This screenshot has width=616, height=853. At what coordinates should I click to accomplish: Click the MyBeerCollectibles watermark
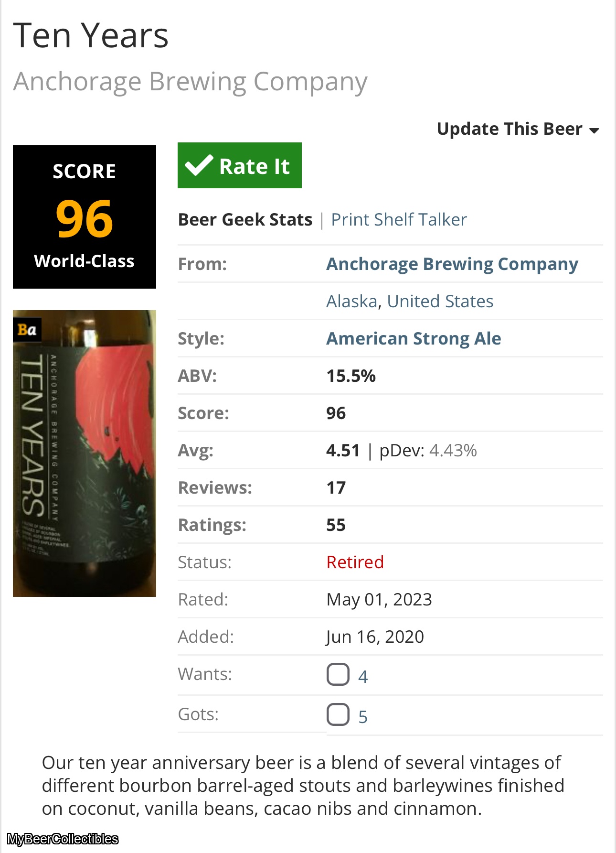pyautogui.click(x=63, y=839)
